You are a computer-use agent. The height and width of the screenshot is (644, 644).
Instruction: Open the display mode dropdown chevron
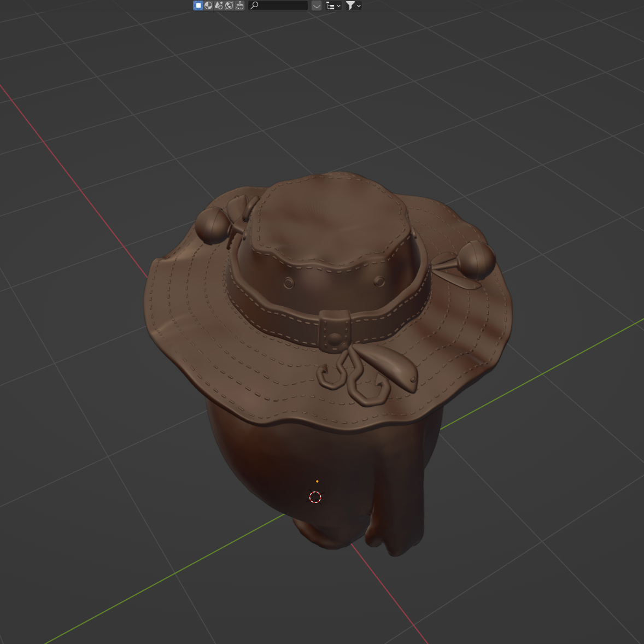click(338, 5)
